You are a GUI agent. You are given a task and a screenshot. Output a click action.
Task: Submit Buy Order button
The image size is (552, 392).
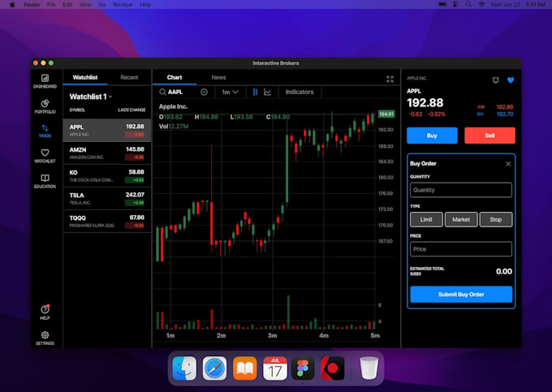pyautogui.click(x=461, y=294)
